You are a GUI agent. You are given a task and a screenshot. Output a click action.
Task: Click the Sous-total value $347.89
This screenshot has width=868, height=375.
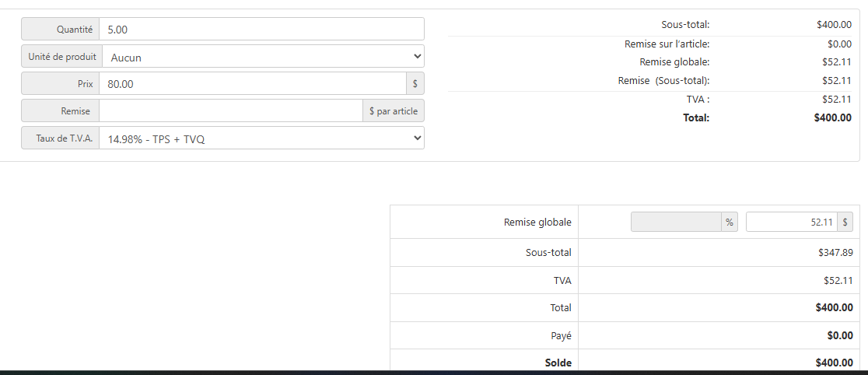click(x=835, y=253)
